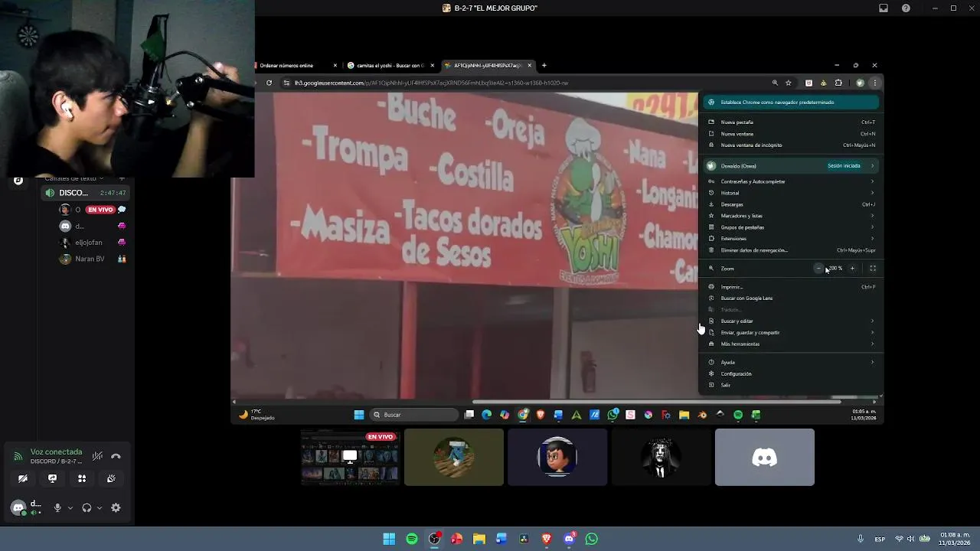Open Nueva ventana de incógnito
This screenshot has height=551, width=980.
coord(792,145)
